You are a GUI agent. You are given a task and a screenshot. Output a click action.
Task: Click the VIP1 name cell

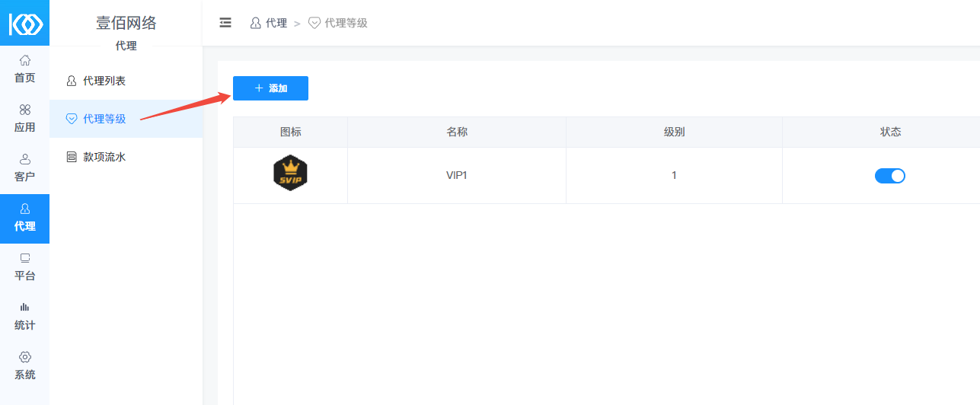[456, 175]
